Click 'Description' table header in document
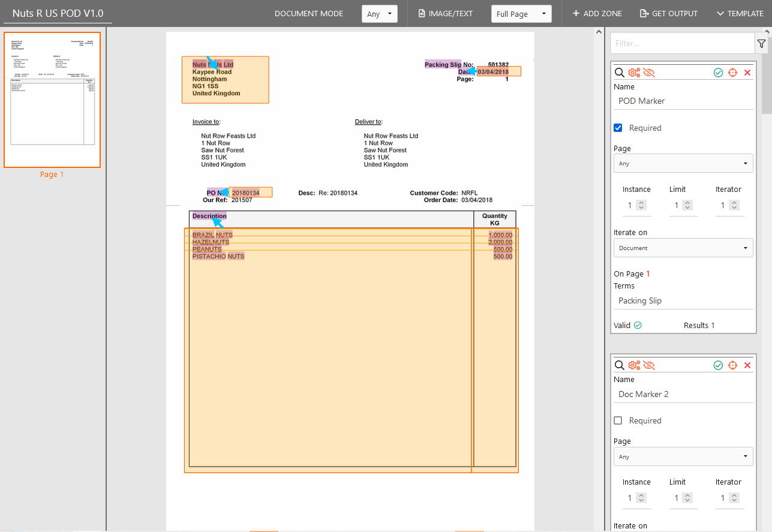Viewport: 772px width, 532px height. (x=209, y=216)
